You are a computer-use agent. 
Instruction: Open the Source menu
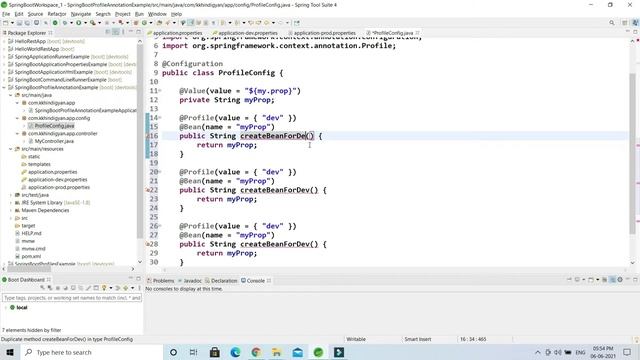coord(35,14)
